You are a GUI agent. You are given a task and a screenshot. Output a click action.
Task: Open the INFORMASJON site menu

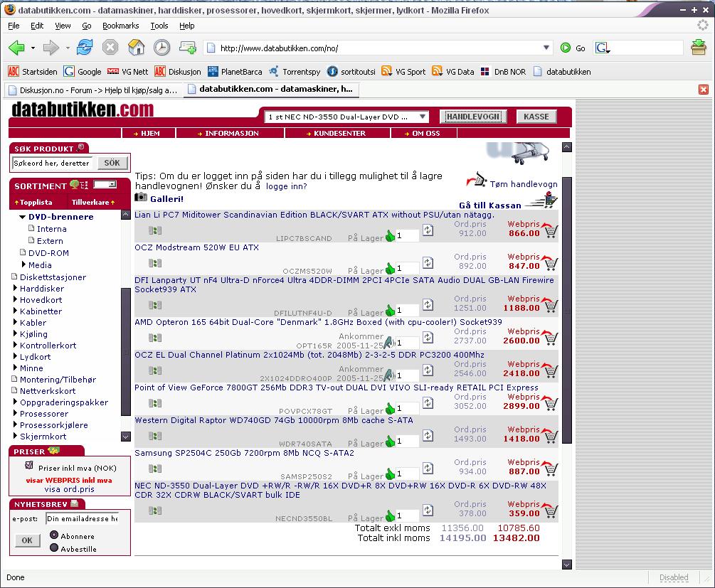pos(231,133)
